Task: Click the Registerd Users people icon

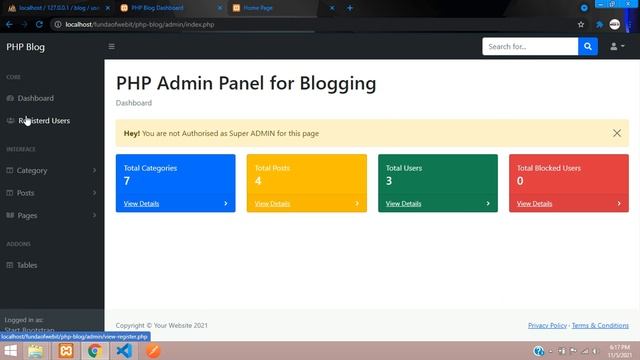Action: tap(10, 120)
